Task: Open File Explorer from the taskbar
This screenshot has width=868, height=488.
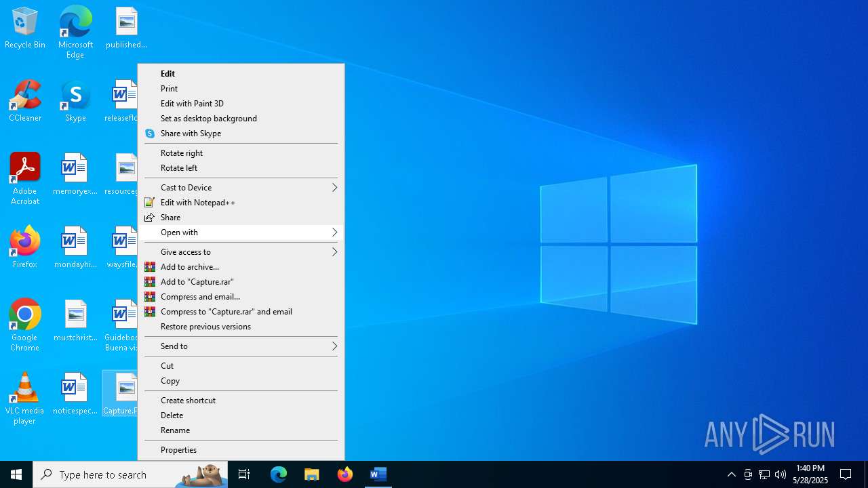Action: coord(312,474)
